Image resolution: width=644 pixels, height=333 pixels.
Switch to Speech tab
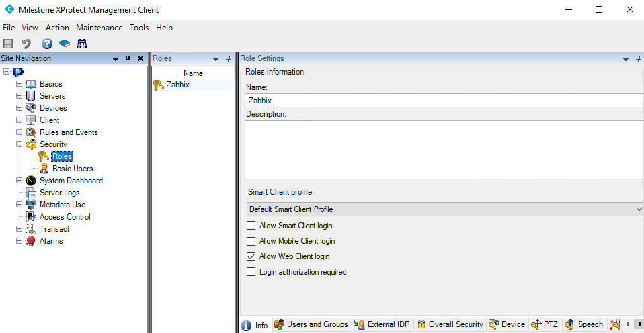tap(584, 324)
